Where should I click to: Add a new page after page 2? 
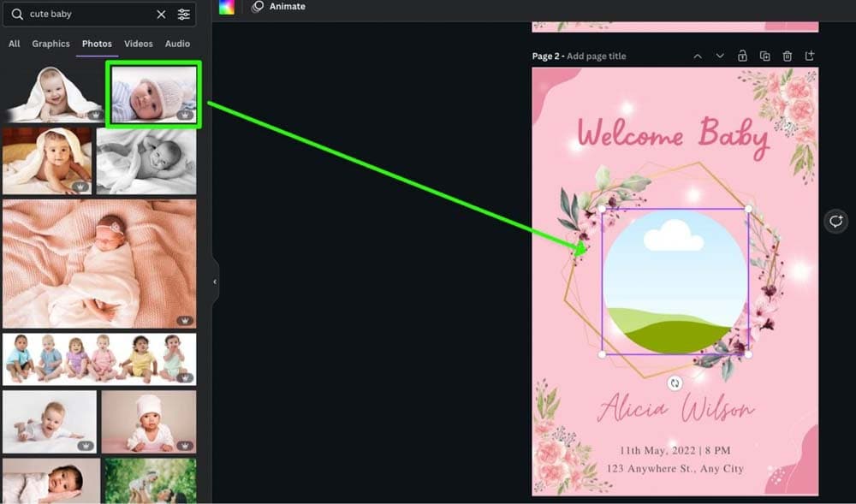tap(809, 56)
